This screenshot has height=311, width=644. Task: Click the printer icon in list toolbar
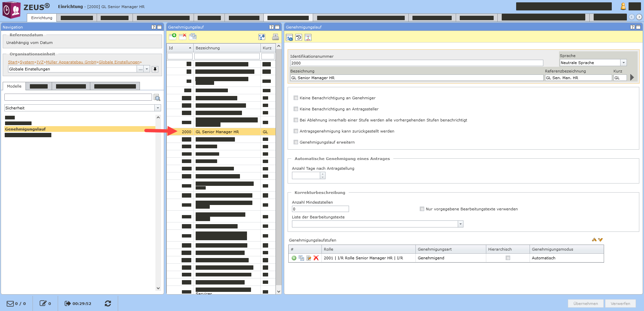(275, 37)
